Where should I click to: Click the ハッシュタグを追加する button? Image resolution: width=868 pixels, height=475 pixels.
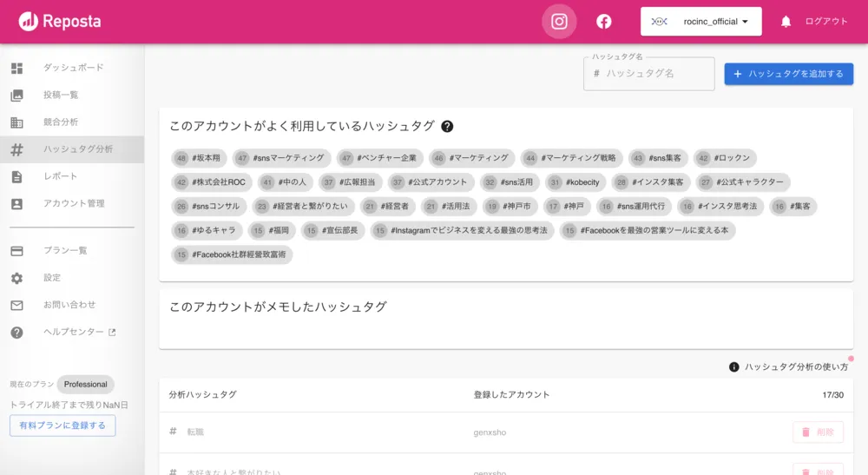pyautogui.click(x=788, y=74)
